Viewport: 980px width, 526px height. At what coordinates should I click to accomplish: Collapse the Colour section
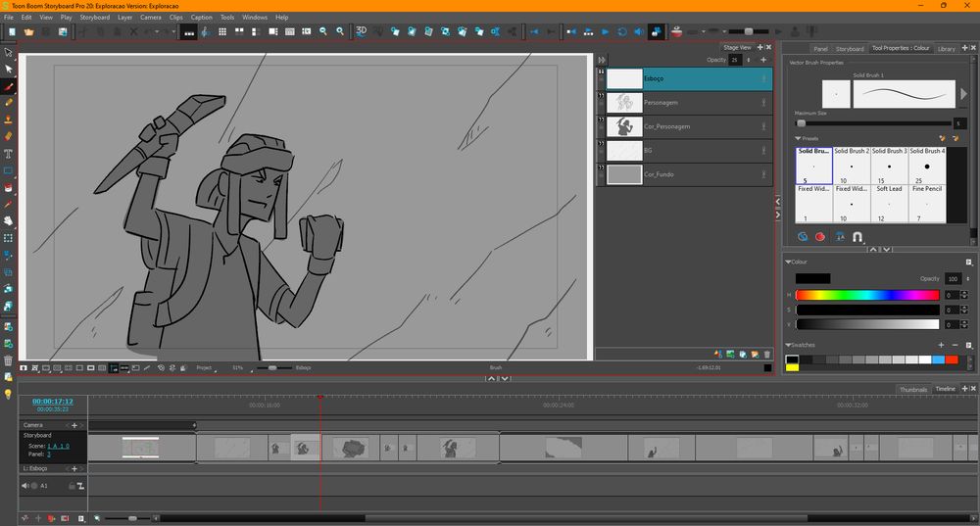(787, 262)
